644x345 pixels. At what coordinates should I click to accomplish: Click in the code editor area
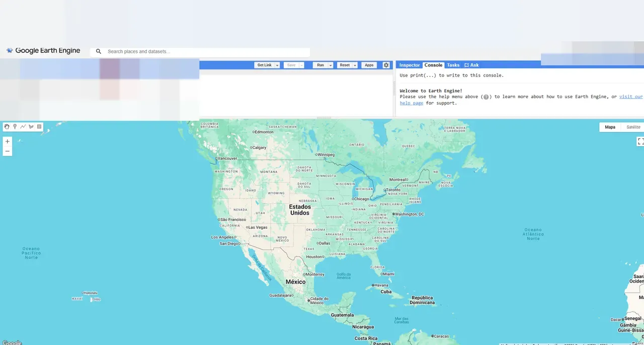[296, 96]
